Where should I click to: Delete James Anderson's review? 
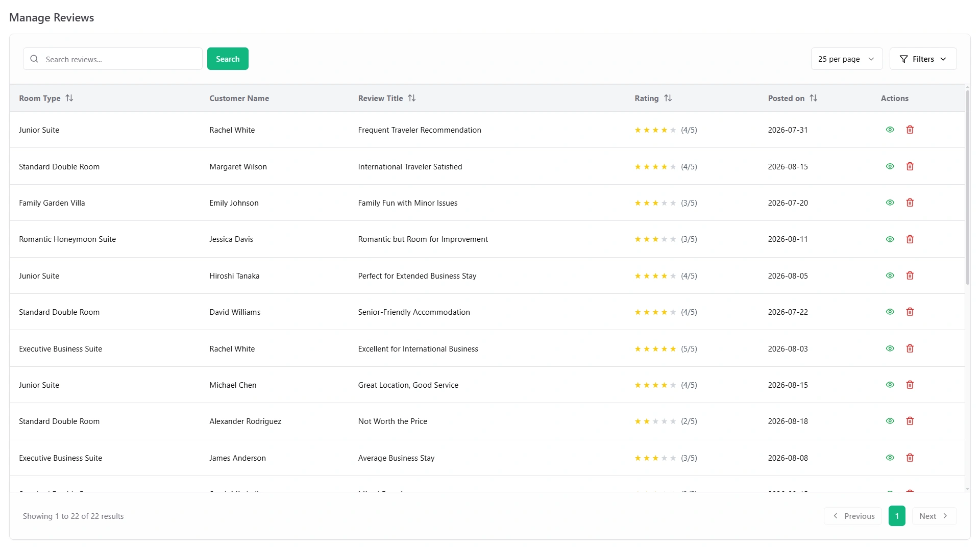tap(910, 458)
